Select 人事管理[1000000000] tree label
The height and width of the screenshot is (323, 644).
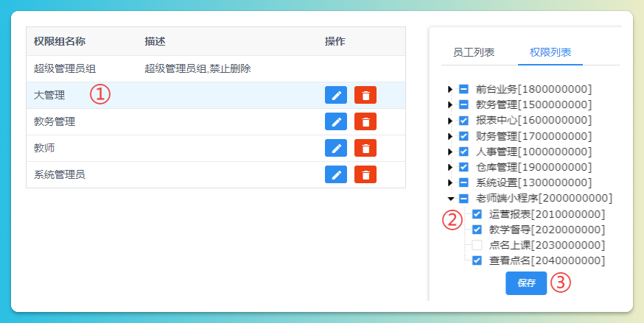tap(533, 152)
